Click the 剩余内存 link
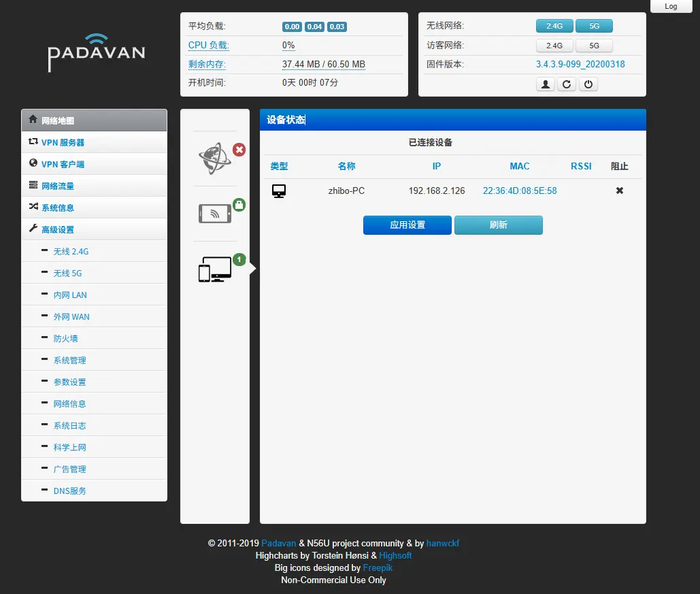This screenshot has width=700, height=594. click(207, 65)
